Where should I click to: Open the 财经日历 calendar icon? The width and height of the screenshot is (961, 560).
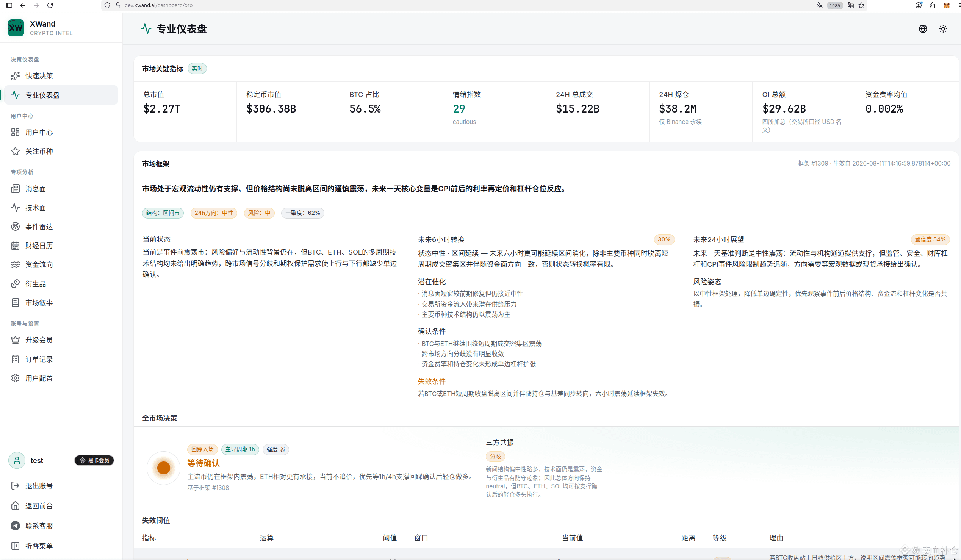point(15,246)
